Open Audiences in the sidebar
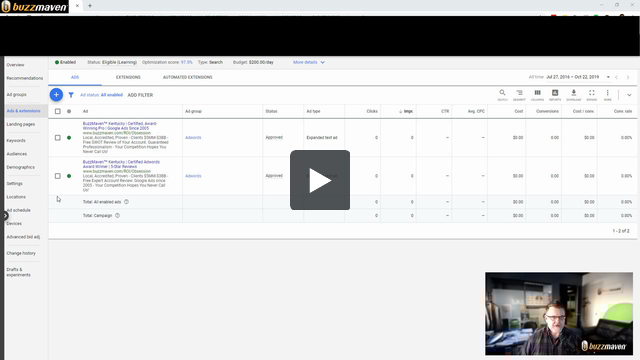This screenshot has width=640, height=360. coord(17,154)
